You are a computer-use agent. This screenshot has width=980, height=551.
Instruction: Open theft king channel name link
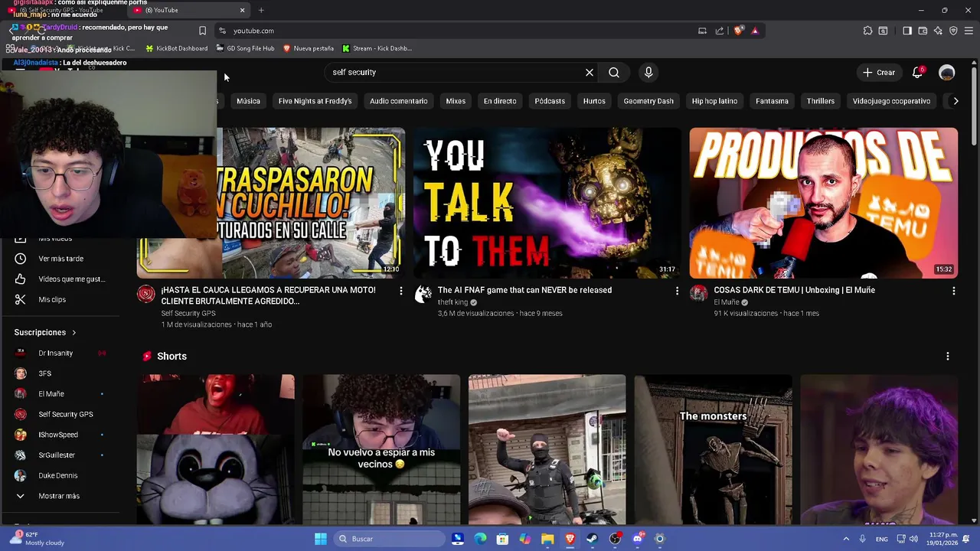[x=452, y=302]
